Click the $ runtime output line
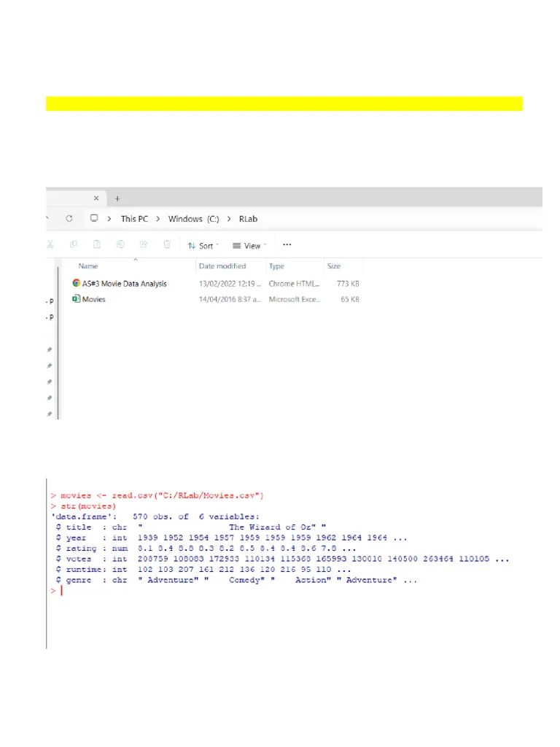Viewport: 560px width, 747px height. (203, 569)
